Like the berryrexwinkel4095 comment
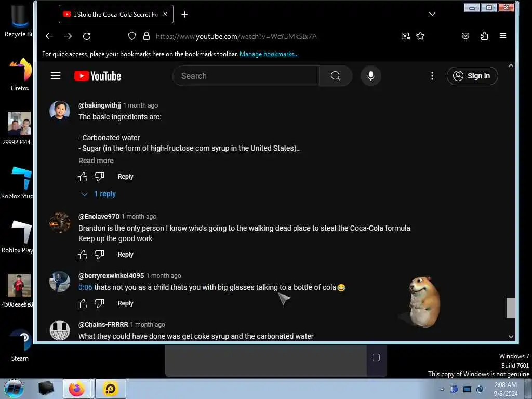 pos(83,303)
